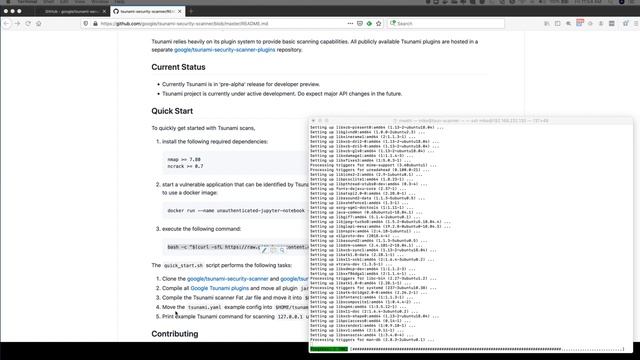Click the red-topped extension icon in toolbar
Image resolution: width=640 pixels, height=360 pixels.
coord(580,23)
